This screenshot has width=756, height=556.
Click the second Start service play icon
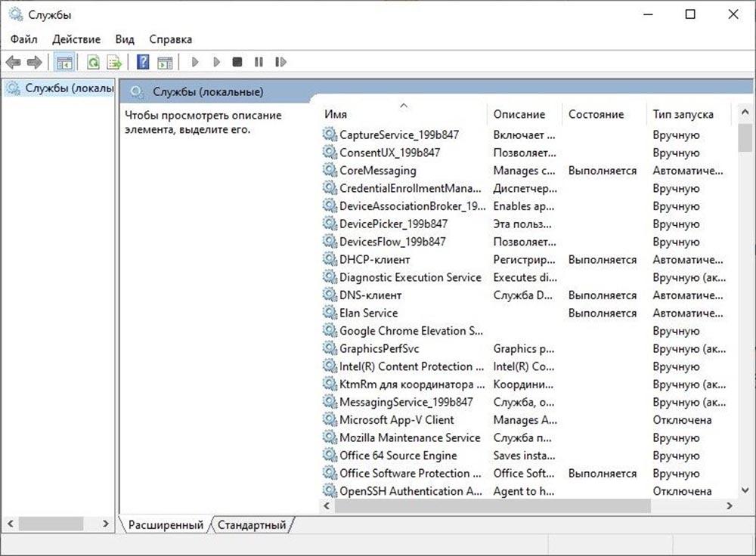click(x=216, y=62)
